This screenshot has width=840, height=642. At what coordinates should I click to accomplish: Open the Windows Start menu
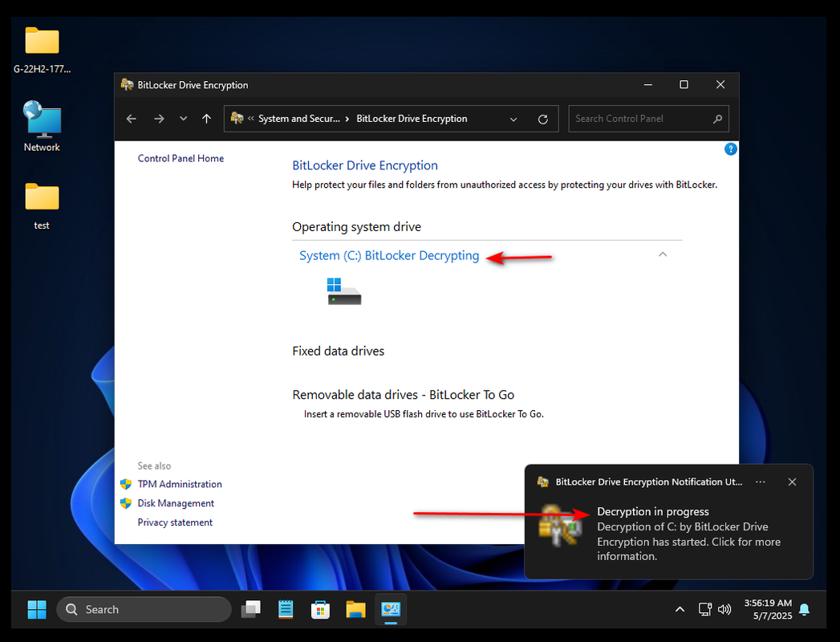(x=37, y=609)
